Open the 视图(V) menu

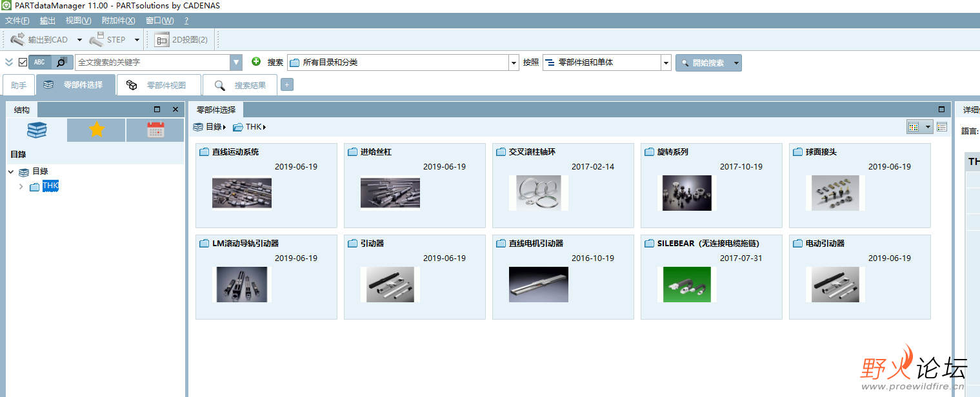(x=78, y=21)
